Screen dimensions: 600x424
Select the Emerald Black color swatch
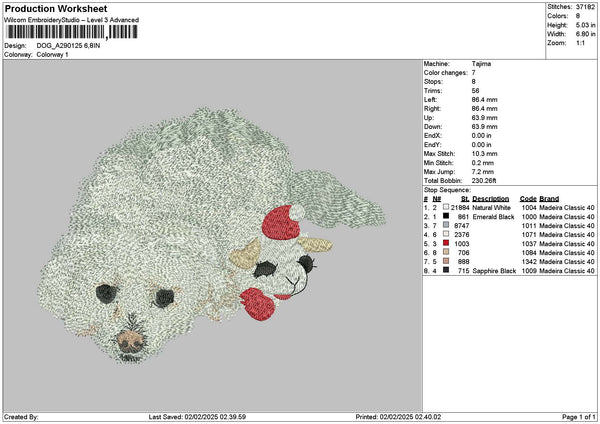pyautogui.click(x=446, y=216)
